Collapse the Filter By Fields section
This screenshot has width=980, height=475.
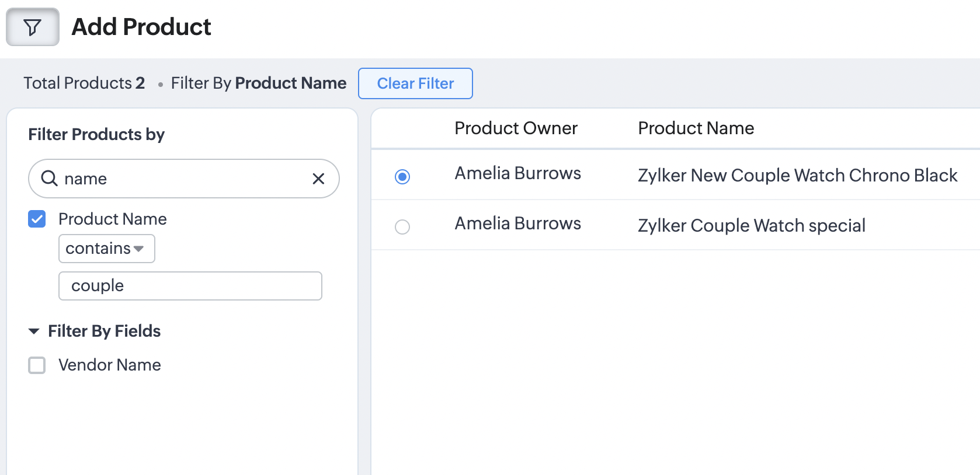coord(34,331)
